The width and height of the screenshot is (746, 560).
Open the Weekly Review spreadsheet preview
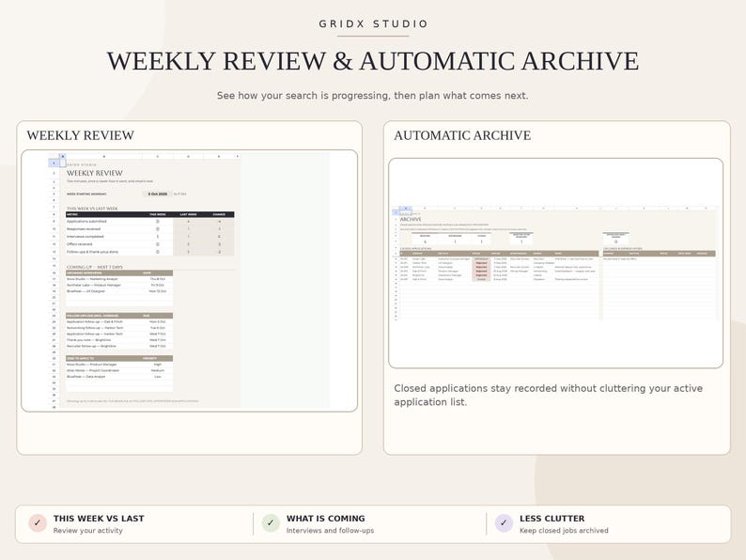tap(190, 281)
